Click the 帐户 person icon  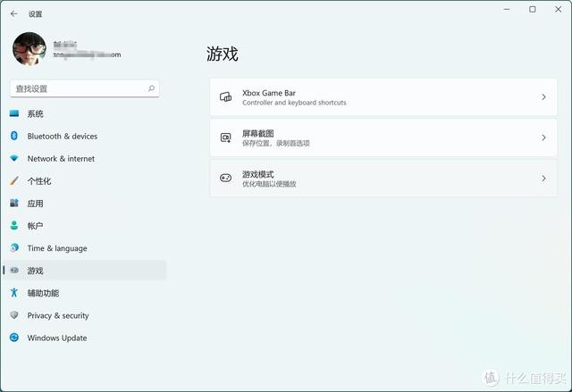pos(14,226)
